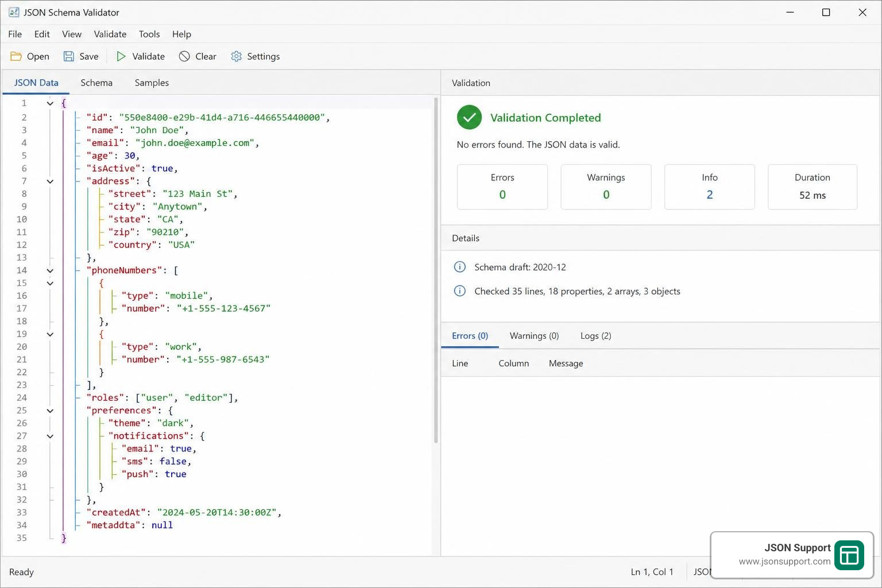The width and height of the screenshot is (882, 588).
Task: Select the Warnings (0) tab
Action: point(534,336)
